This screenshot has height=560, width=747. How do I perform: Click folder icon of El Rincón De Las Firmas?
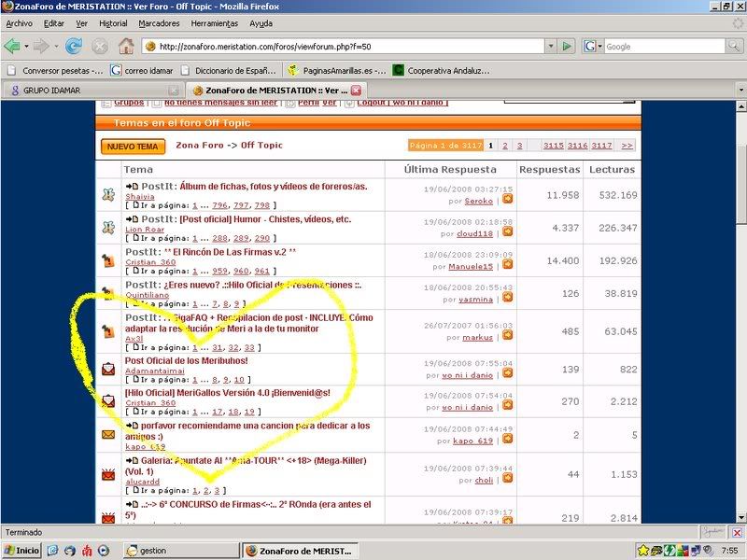(108, 260)
